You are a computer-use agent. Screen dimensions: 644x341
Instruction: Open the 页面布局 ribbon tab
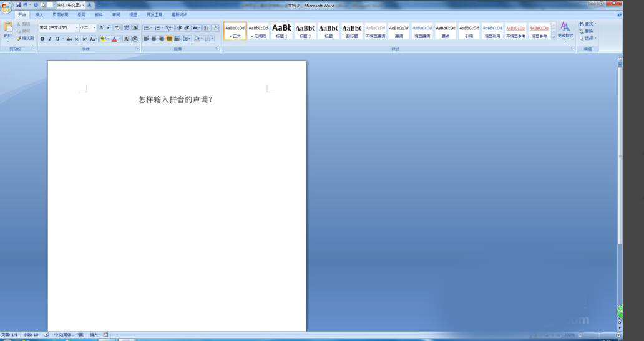point(60,15)
